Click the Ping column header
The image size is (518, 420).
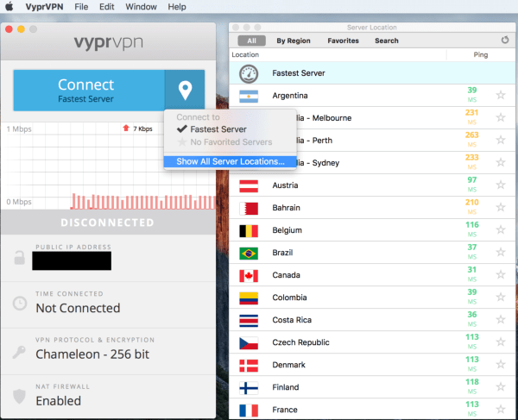click(x=480, y=55)
